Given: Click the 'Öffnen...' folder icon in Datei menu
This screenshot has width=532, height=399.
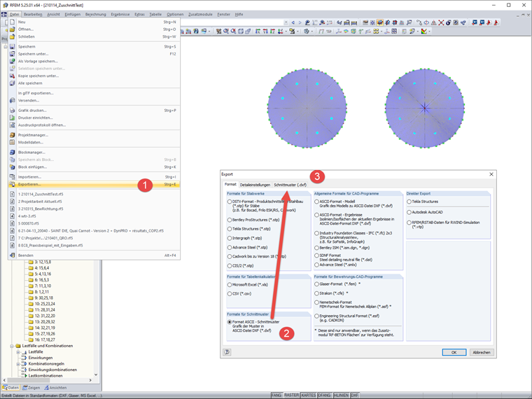Looking at the screenshot, I should coord(12,29).
